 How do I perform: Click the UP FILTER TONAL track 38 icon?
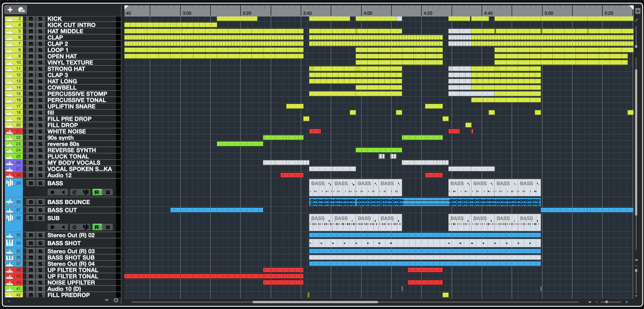tap(9, 270)
